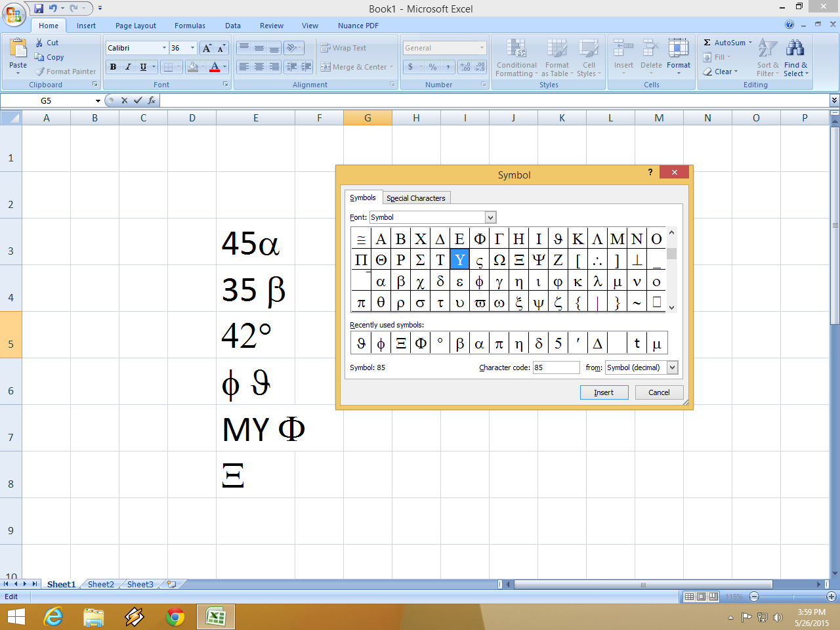Screen dimensions: 840x630
Task: Open the Formulas ribbon tab
Action: [189, 26]
